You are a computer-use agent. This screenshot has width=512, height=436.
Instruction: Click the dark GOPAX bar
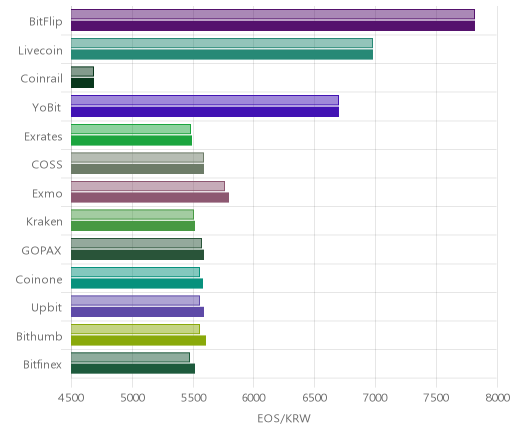pyautogui.click(x=137, y=255)
